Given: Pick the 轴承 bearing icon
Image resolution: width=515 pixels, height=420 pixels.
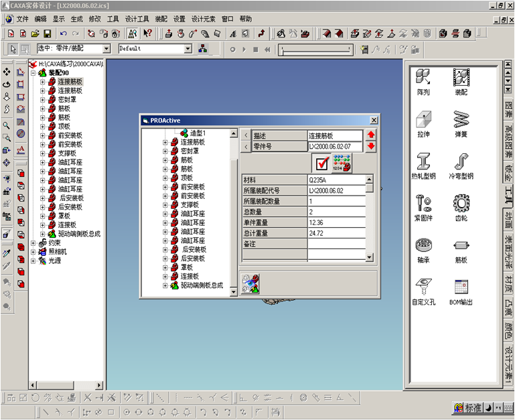Looking at the screenshot, I should click(423, 244).
